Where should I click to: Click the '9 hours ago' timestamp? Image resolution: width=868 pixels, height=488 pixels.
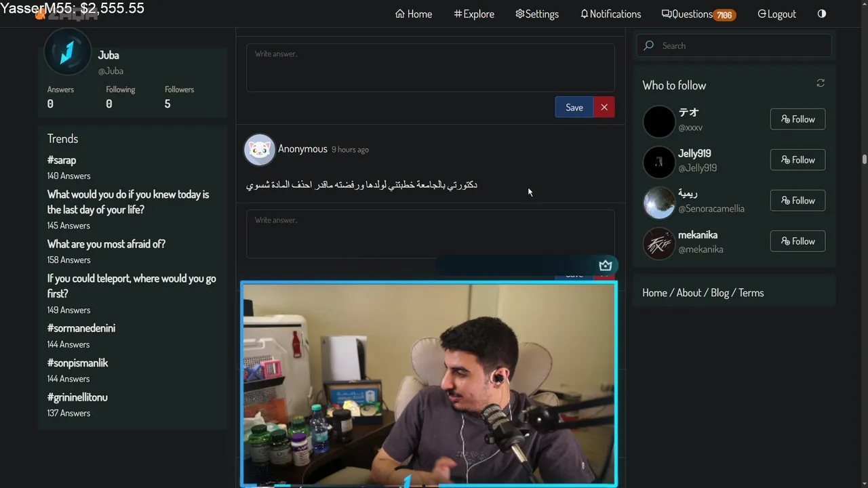[350, 150]
